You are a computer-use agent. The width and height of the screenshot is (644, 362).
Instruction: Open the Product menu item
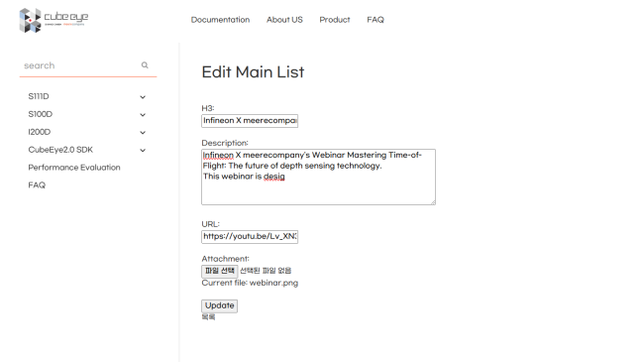335,20
